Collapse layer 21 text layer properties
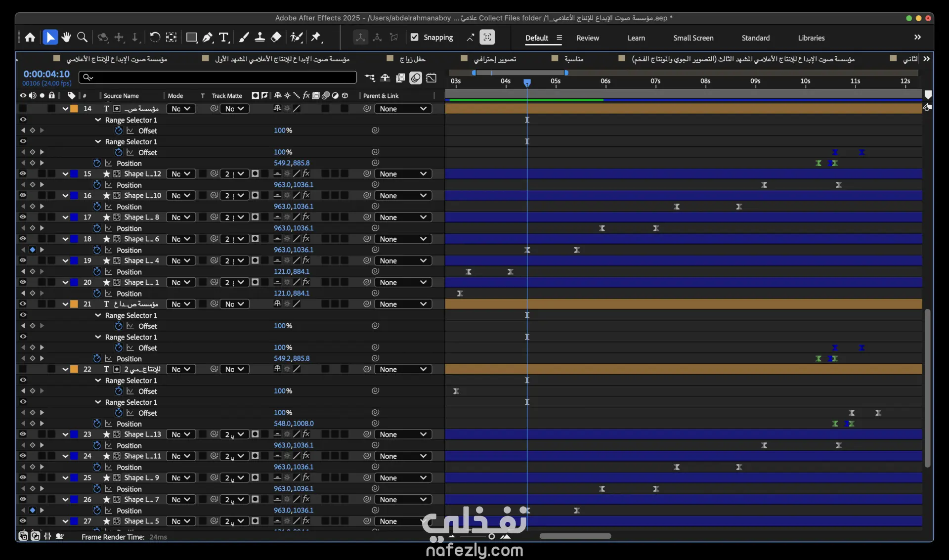 pyautogui.click(x=65, y=304)
